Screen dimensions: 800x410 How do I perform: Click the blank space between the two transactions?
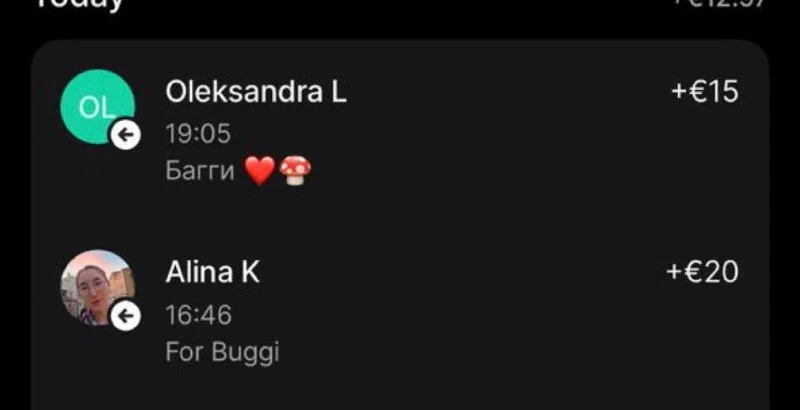[400, 217]
